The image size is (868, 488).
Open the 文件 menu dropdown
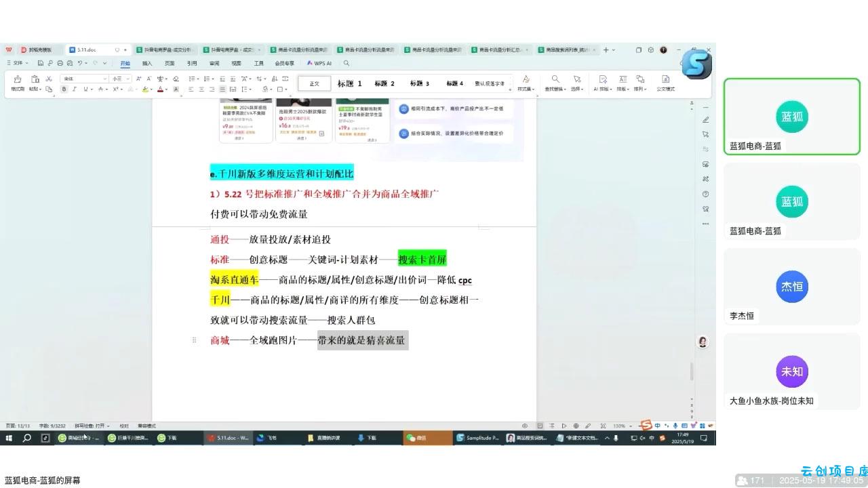18,63
